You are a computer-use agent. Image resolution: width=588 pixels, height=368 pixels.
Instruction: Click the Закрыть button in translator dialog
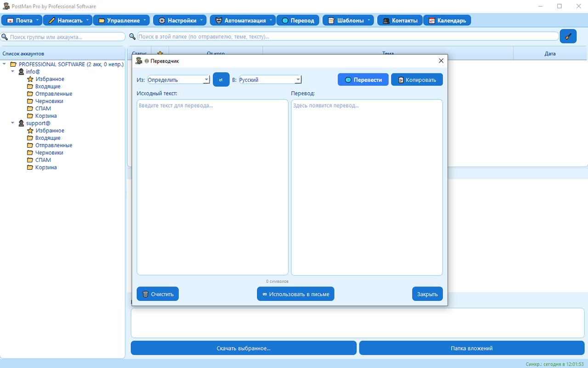pyautogui.click(x=427, y=294)
